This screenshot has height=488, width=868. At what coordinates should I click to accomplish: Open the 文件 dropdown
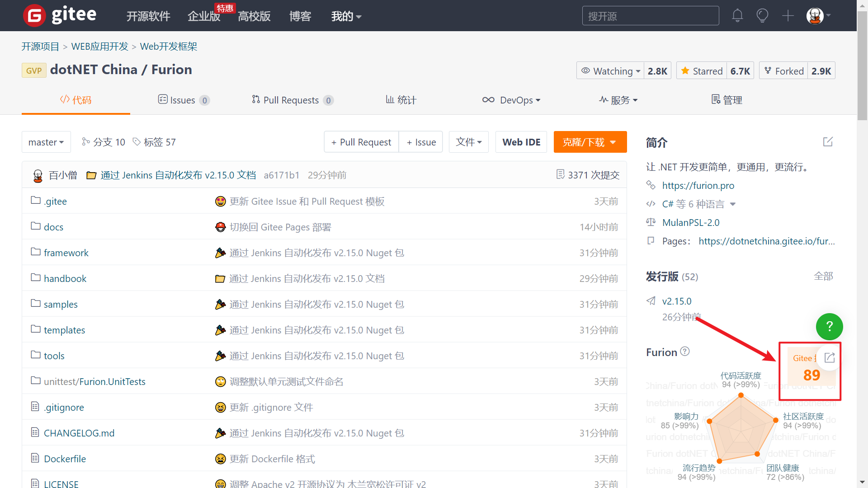click(x=469, y=142)
